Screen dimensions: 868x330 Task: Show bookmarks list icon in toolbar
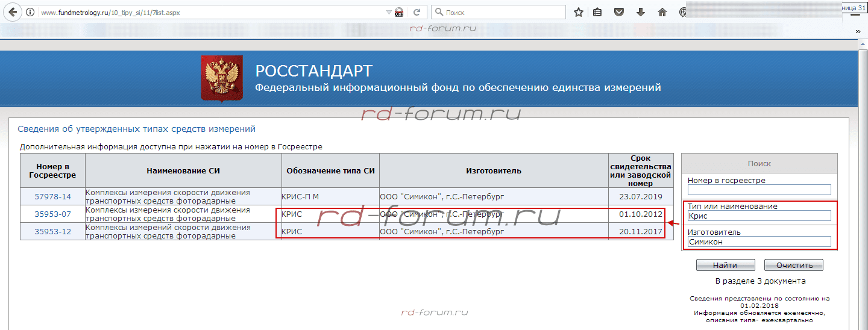tap(597, 12)
